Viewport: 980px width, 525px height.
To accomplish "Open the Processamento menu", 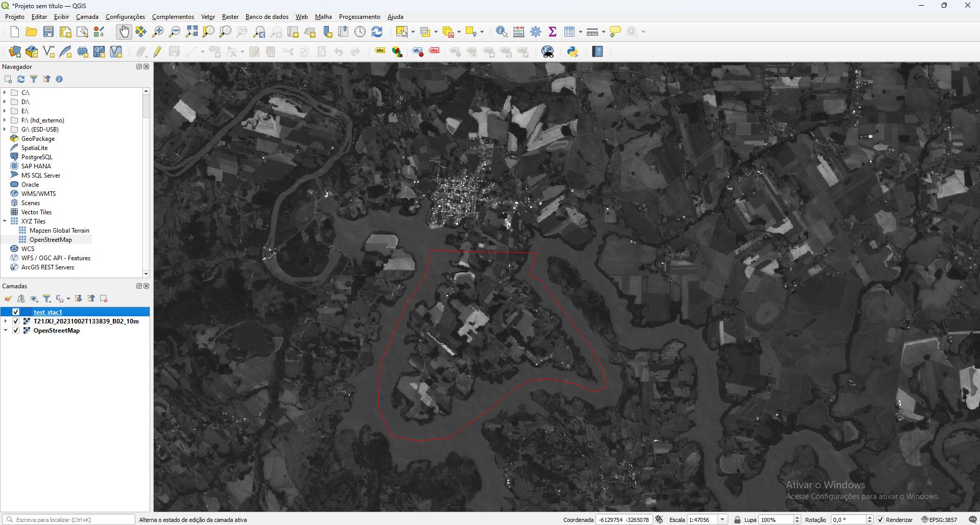I will (x=360, y=17).
